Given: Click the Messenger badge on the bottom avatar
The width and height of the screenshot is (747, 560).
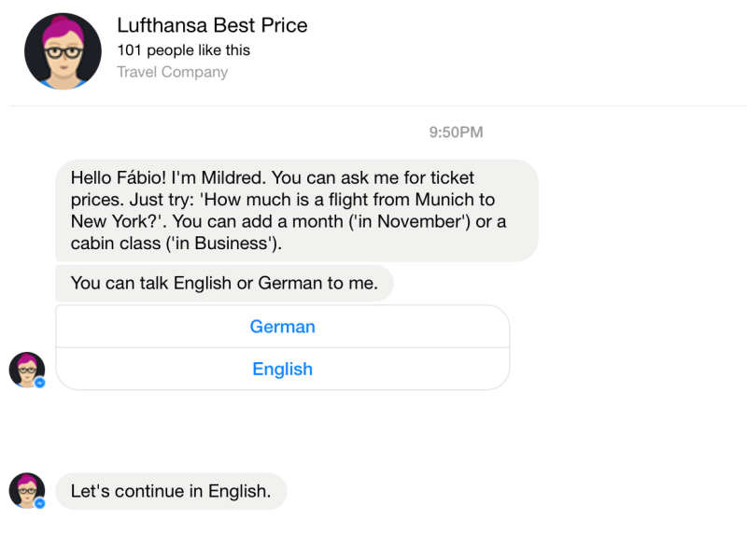Looking at the screenshot, I should coord(40,503).
